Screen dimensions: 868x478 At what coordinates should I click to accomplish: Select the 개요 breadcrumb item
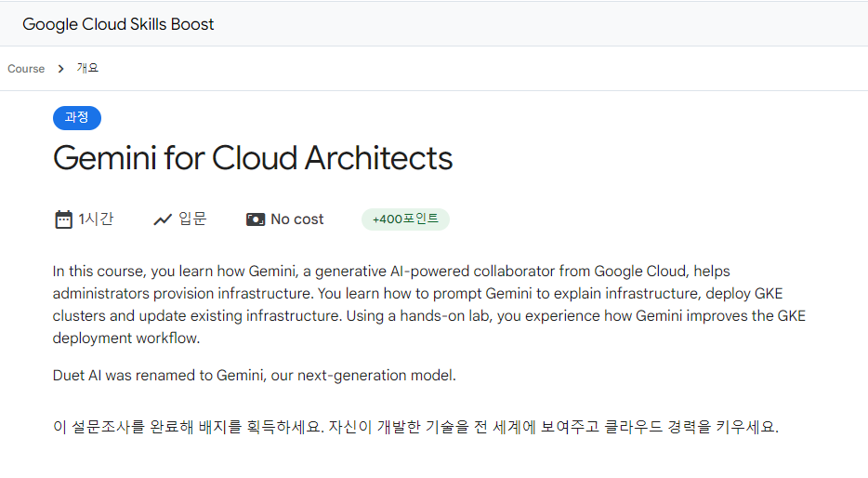(x=87, y=68)
